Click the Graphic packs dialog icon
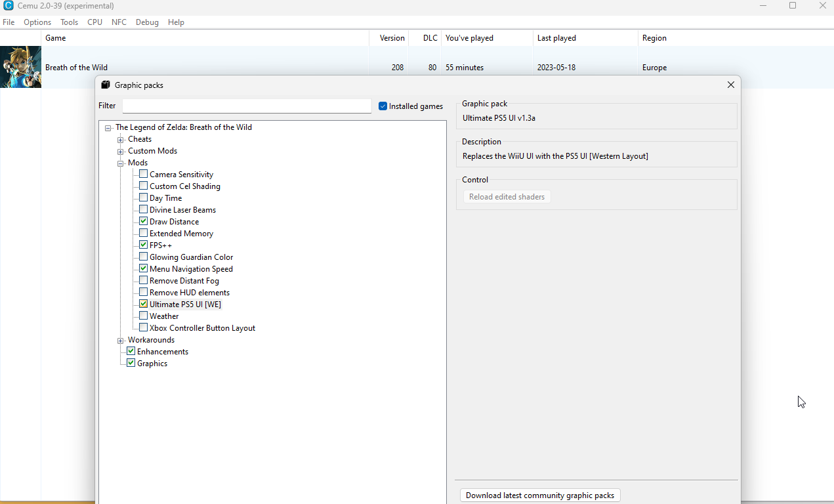This screenshot has height=504, width=834. (x=106, y=85)
